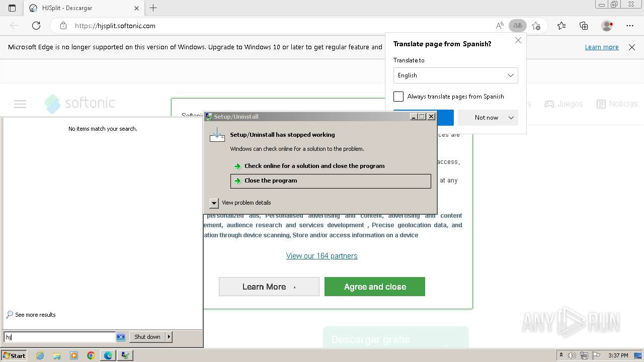The height and width of the screenshot is (362, 644).
Task: Click the Start menu search box
Action: (x=60, y=337)
